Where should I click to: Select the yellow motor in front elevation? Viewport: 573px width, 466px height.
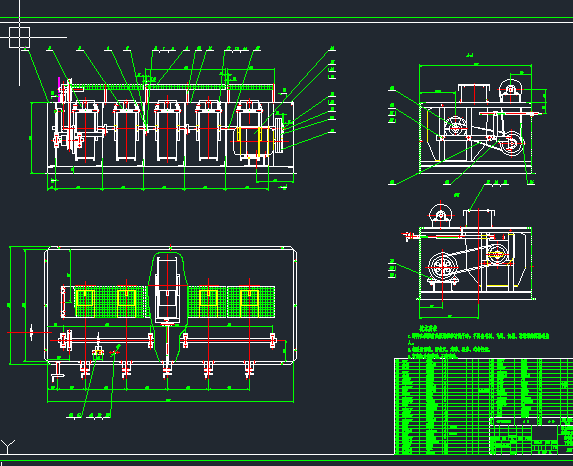(255, 142)
